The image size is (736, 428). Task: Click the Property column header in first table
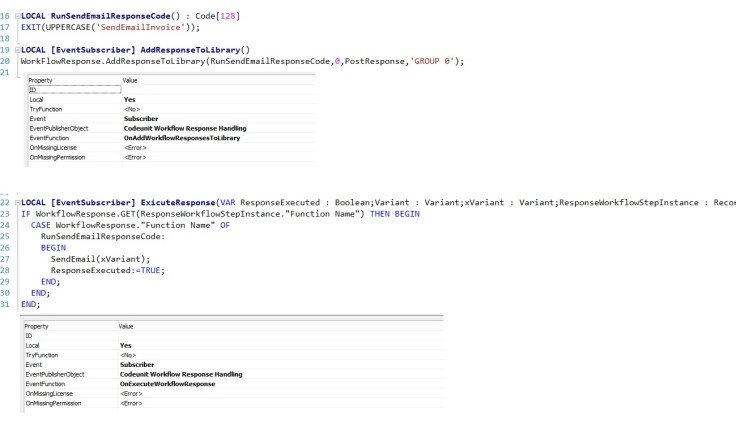41,80
